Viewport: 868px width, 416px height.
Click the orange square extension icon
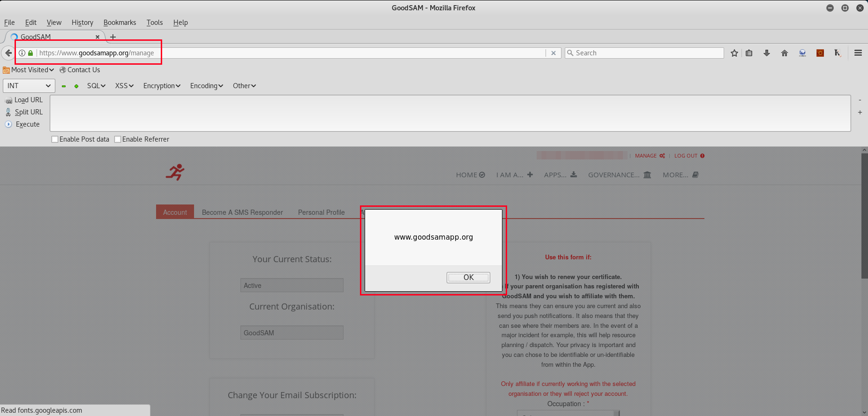pyautogui.click(x=820, y=53)
